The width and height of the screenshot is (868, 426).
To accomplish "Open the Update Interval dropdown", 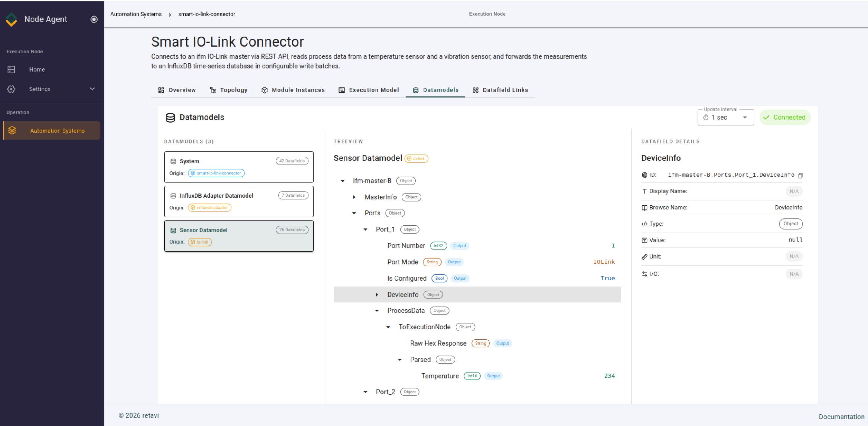I will click(x=725, y=117).
